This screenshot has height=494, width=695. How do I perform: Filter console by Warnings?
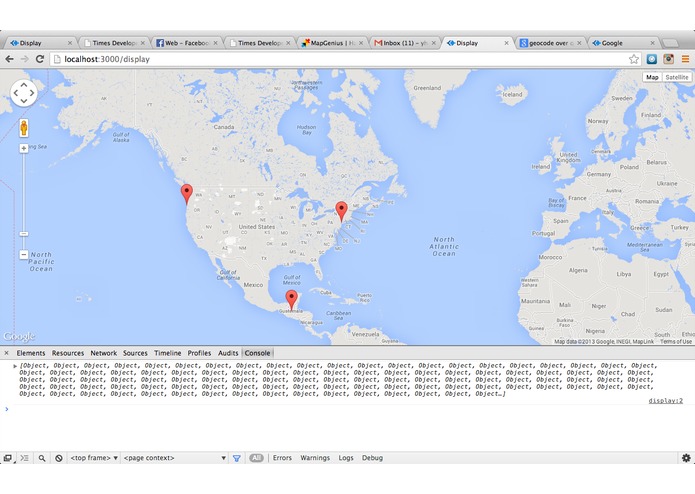pos(315,458)
